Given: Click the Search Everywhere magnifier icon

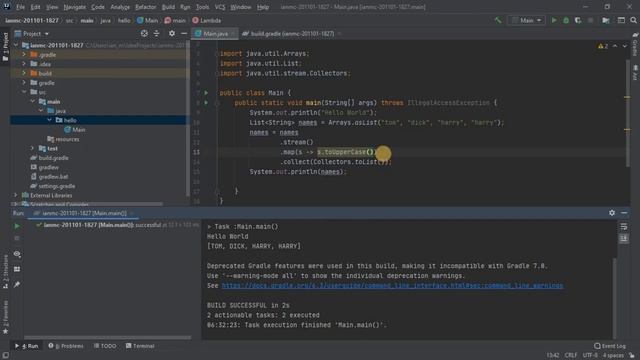Looking at the screenshot, I should pos(633,20).
